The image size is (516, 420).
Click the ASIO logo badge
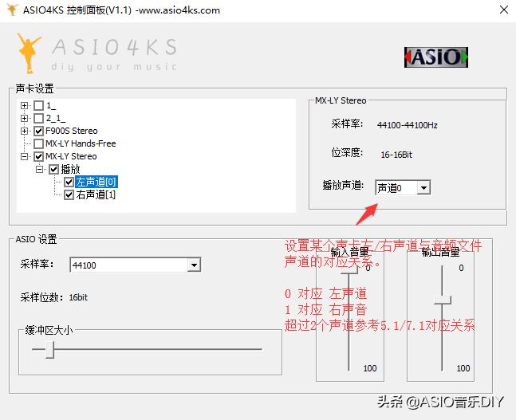click(x=436, y=57)
